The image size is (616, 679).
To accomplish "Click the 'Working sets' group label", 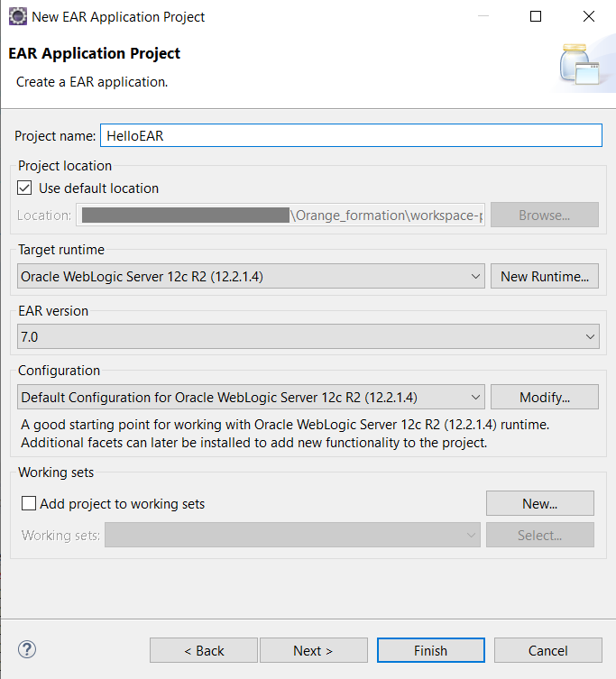I will tap(56, 473).
